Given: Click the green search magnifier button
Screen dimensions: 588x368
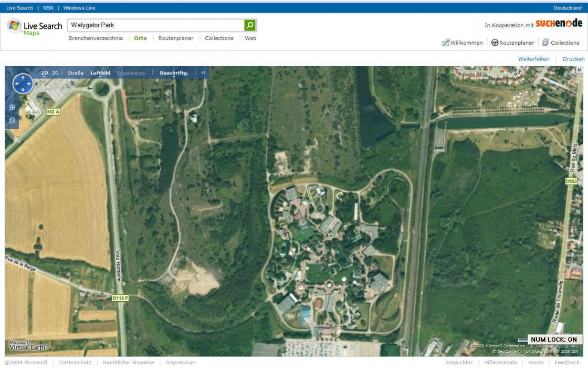Looking at the screenshot, I should (250, 25).
